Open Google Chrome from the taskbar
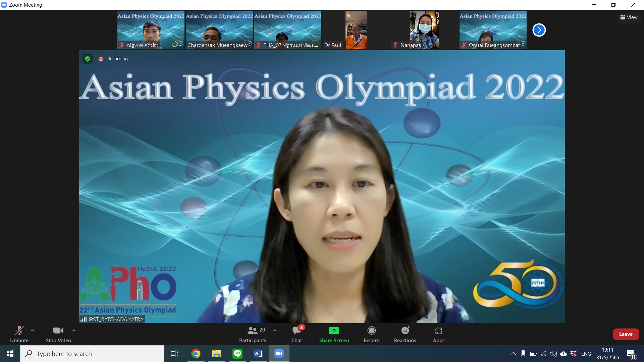The height and width of the screenshot is (362, 644). coord(196,354)
